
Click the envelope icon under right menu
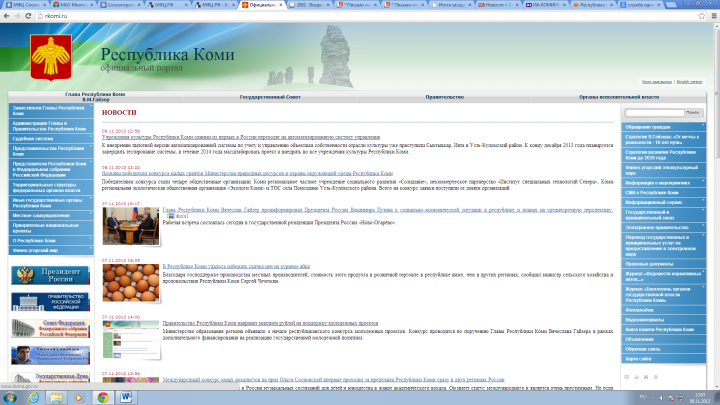point(627,377)
